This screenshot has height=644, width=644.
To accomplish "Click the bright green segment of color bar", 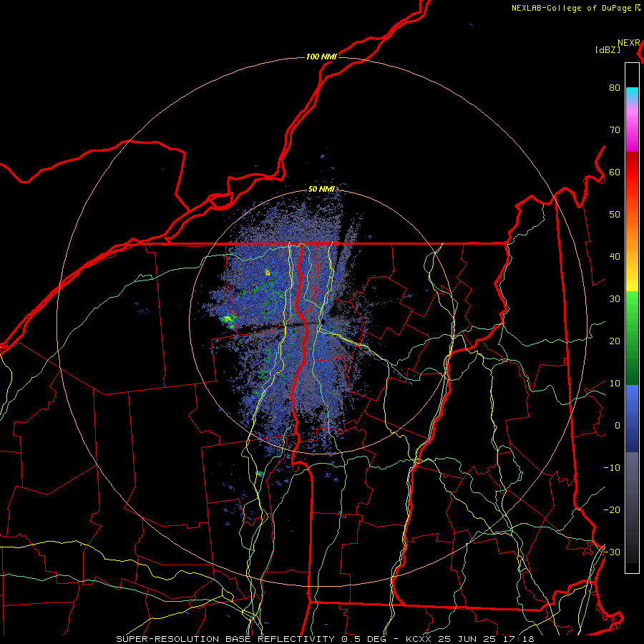I will pos(632,306).
